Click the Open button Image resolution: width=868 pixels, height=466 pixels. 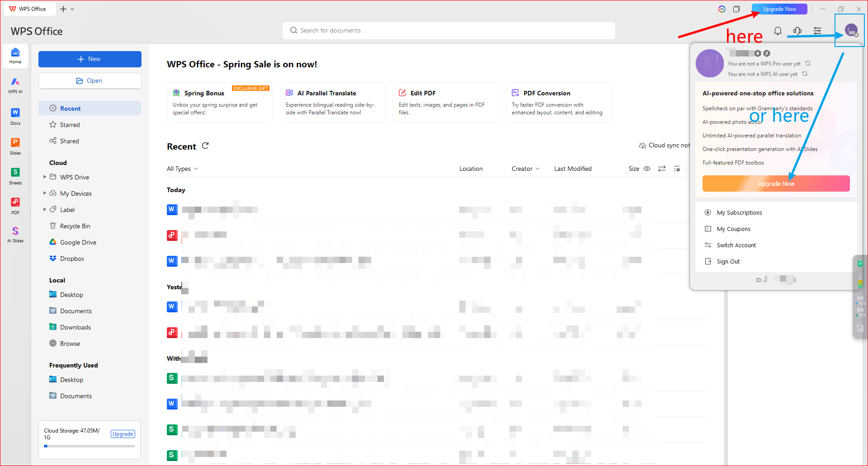(90, 81)
